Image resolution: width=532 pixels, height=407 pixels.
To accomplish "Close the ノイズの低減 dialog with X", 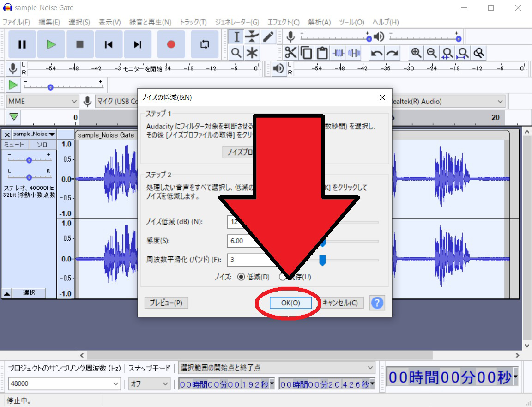I will pyautogui.click(x=382, y=98).
